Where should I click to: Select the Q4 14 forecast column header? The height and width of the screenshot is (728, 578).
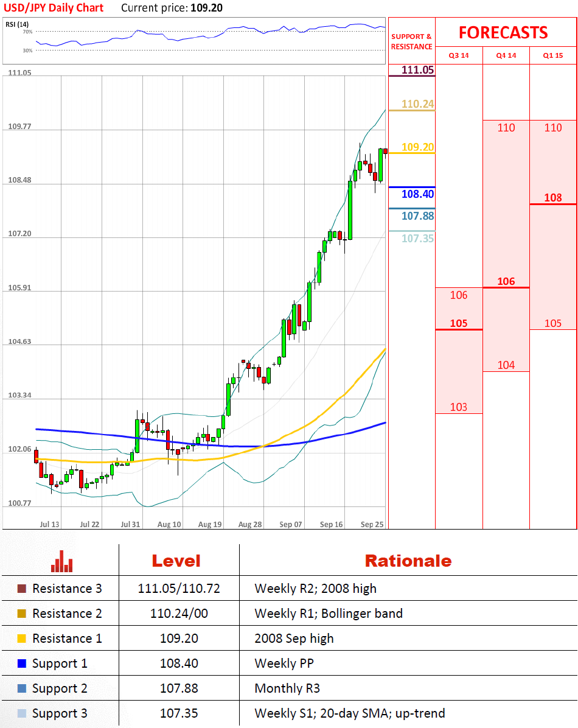[x=506, y=55]
